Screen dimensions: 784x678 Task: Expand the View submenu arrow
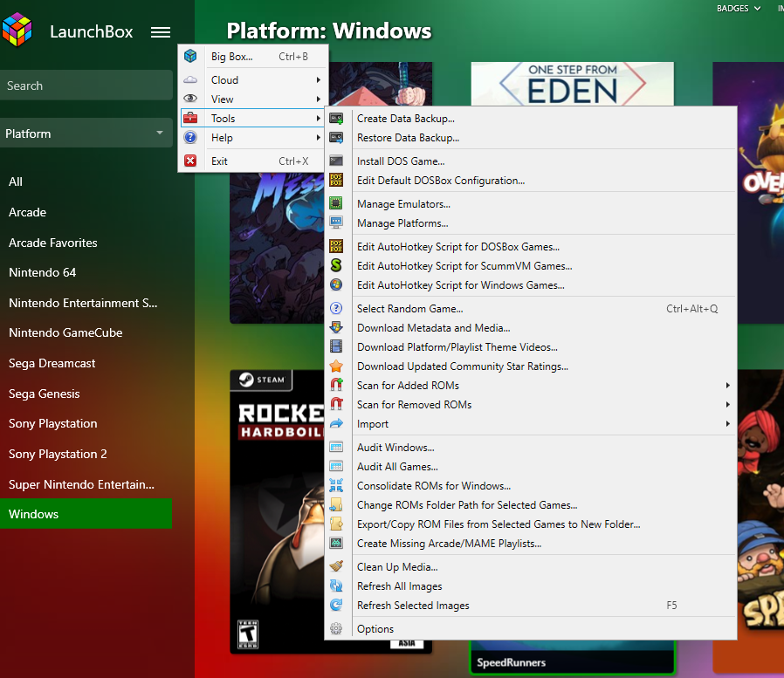tap(318, 99)
